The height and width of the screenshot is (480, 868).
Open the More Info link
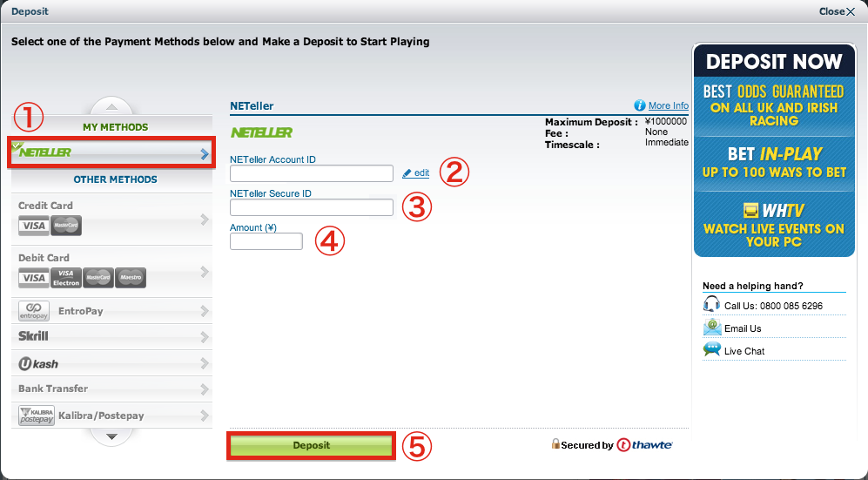(668, 105)
